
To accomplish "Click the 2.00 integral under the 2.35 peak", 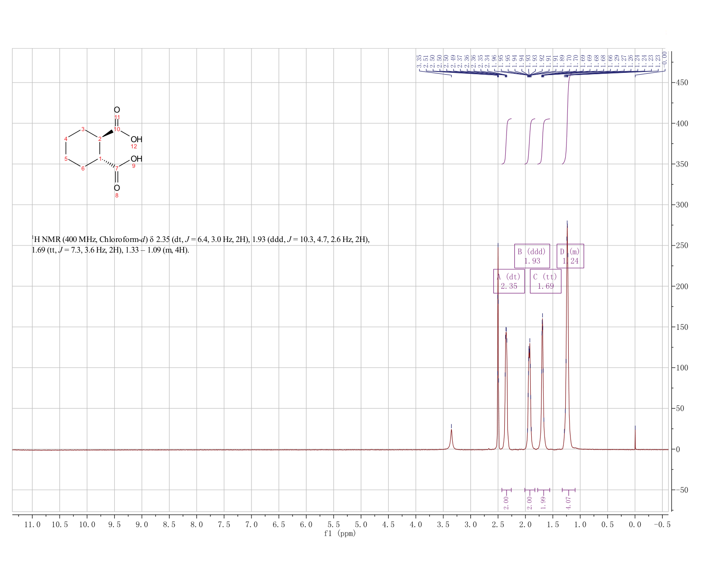I will click(x=506, y=502).
